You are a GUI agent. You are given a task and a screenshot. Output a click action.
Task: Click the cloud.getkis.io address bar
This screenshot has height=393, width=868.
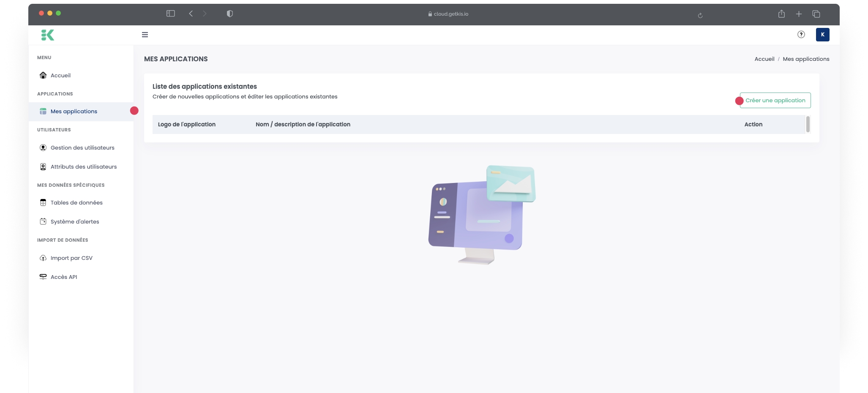(x=450, y=14)
